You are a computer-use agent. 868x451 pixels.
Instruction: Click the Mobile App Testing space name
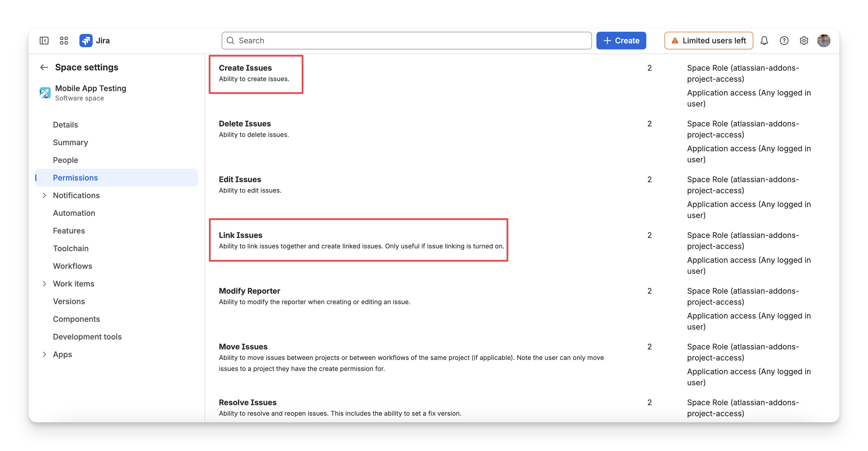[91, 88]
